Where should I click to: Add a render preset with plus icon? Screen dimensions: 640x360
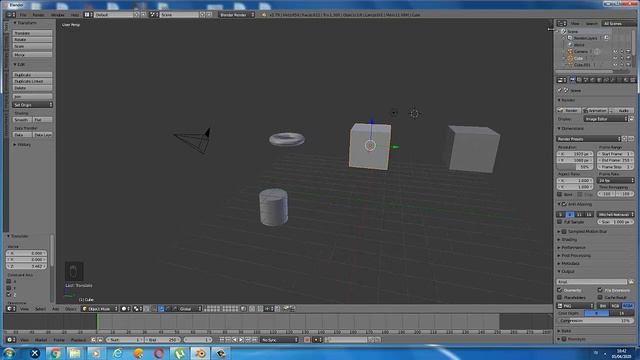(624, 139)
